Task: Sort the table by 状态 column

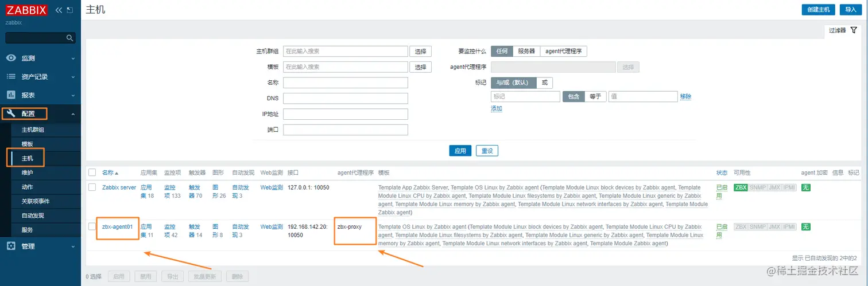Action: pyautogui.click(x=722, y=173)
